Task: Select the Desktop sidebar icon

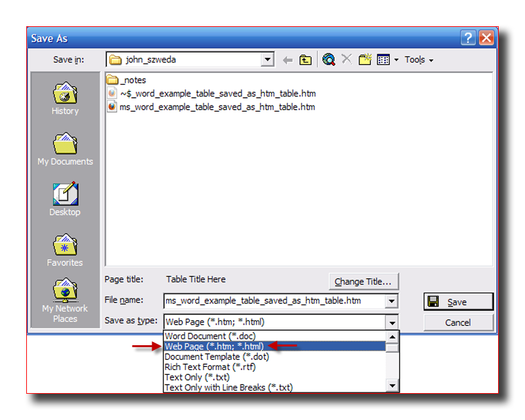Action: (65, 199)
